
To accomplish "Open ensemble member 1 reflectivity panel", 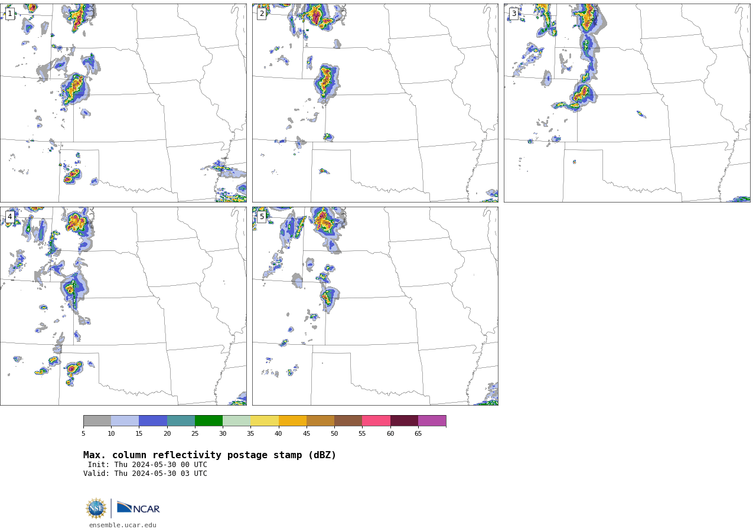I will [123, 103].
